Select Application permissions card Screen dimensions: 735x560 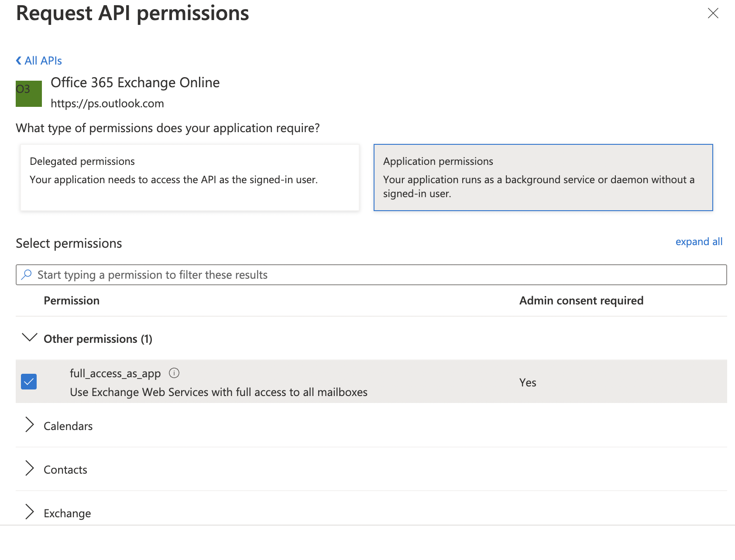coord(543,178)
